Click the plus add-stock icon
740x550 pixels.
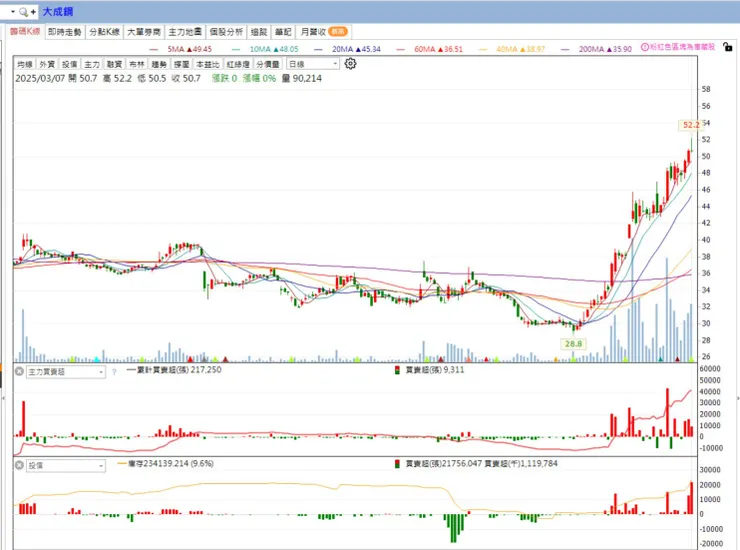tap(33, 12)
